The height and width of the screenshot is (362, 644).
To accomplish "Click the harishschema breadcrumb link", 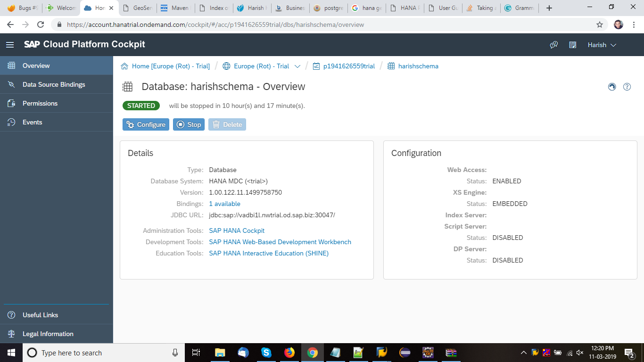I will (x=418, y=66).
